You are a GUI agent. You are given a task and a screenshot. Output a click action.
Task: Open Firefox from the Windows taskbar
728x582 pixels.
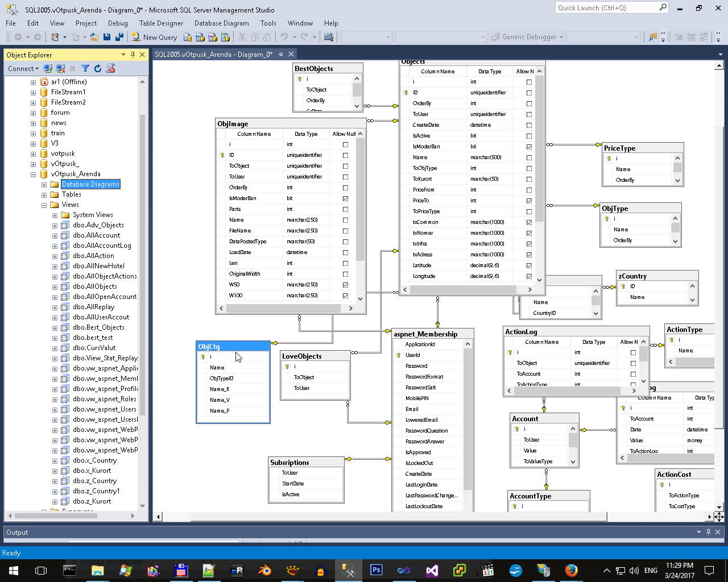coord(571,570)
